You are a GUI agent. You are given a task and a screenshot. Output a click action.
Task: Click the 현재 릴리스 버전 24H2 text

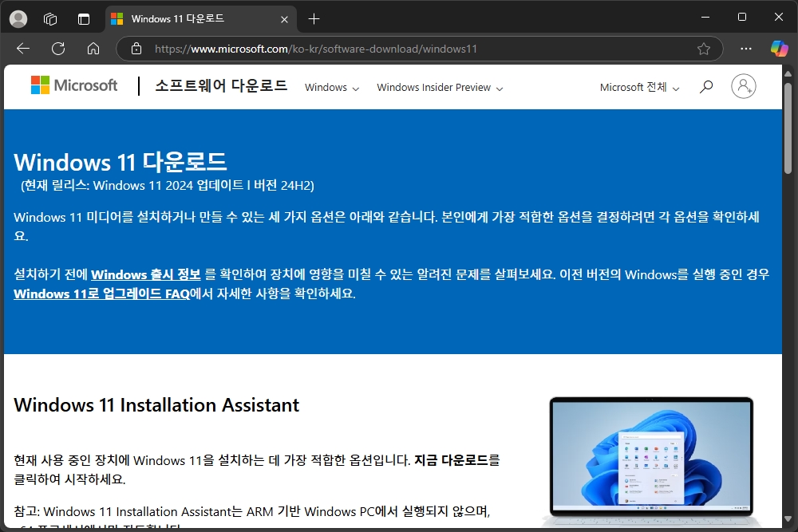(x=168, y=186)
